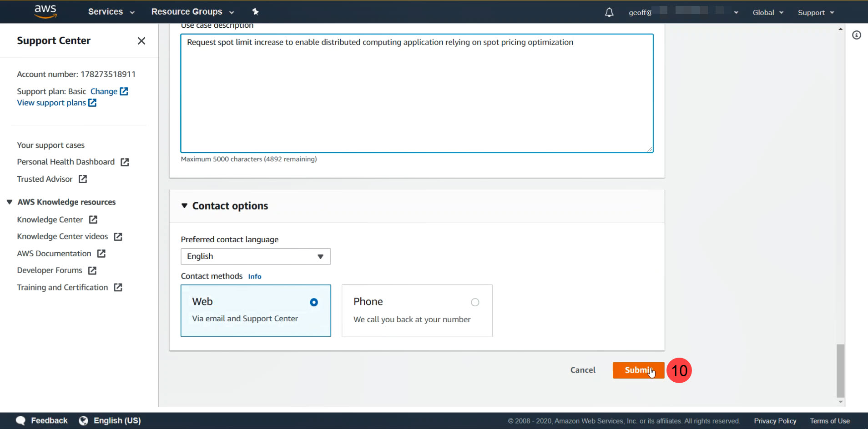Open the Support menu

click(816, 12)
